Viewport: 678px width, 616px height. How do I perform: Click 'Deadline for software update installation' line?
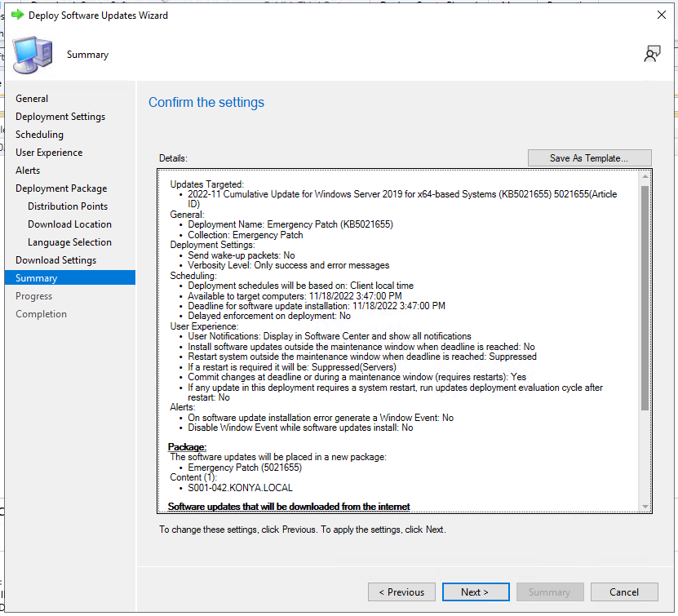click(x=316, y=306)
